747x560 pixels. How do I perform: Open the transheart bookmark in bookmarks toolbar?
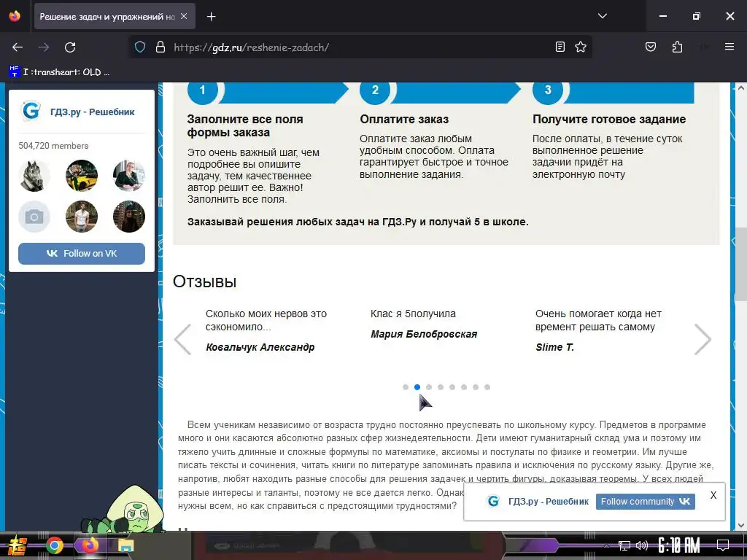(60, 72)
